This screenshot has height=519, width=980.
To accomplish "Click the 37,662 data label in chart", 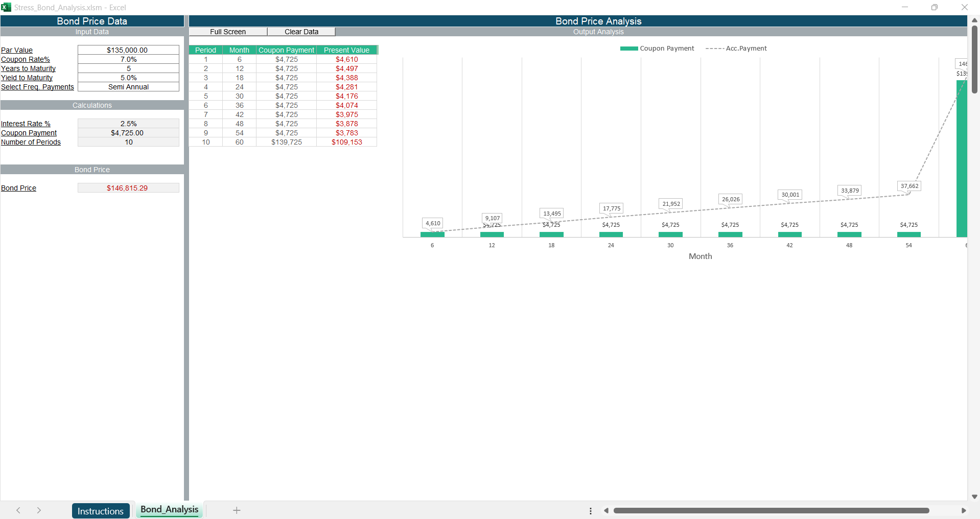I will pyautogui.click(x=909, y=186).
